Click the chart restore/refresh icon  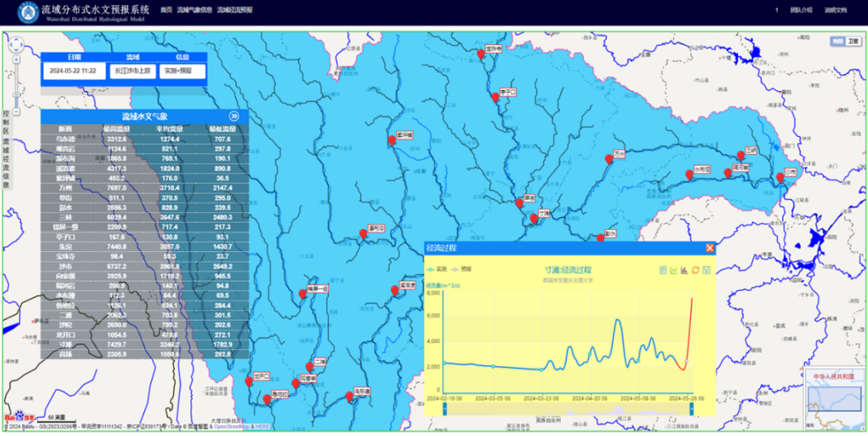(696, 270)
